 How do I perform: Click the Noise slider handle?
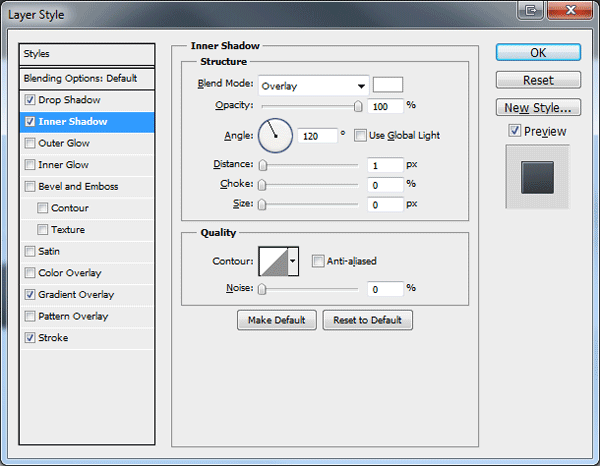[262, 289]
